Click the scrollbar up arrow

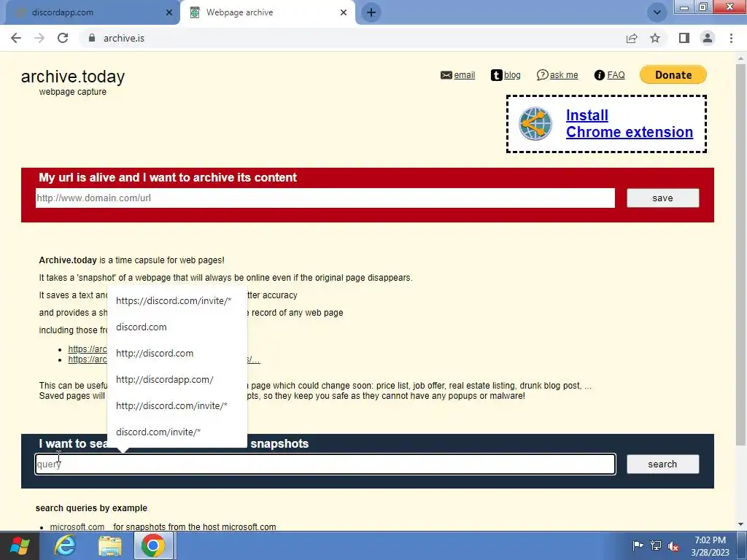pyautogui.click(x=741, y=58)
